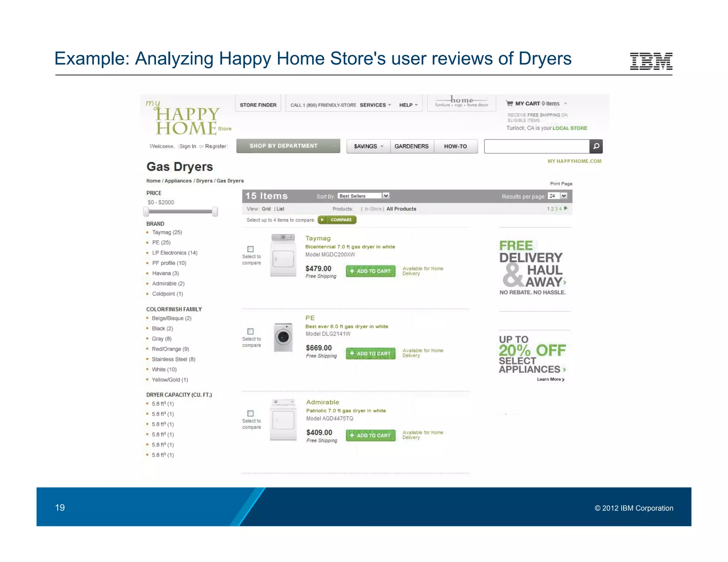Filter by brand PF profile (10)
Screen dimensions: 728x562
(169, 263)
